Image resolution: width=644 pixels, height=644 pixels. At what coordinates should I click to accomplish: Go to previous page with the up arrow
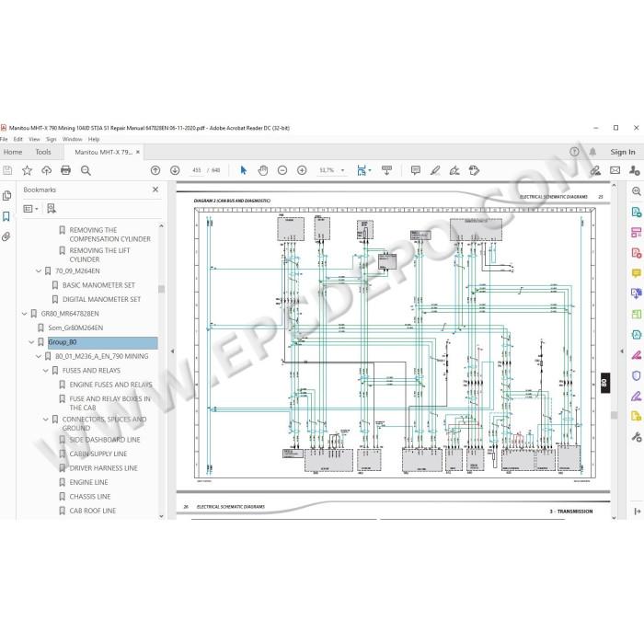(155, 170)
